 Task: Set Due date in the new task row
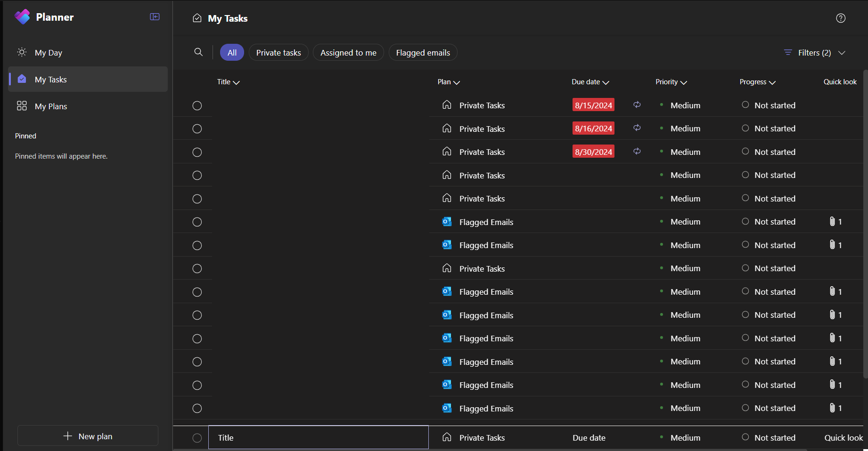point(589,438)
